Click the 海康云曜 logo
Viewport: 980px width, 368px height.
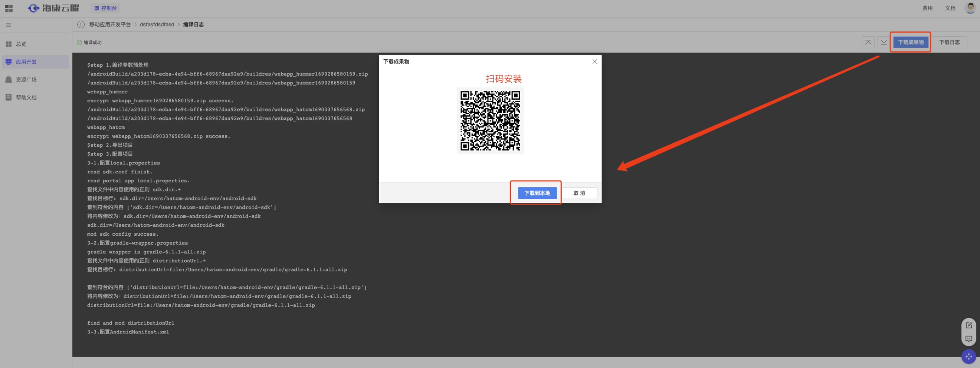[x=54, y=8]
